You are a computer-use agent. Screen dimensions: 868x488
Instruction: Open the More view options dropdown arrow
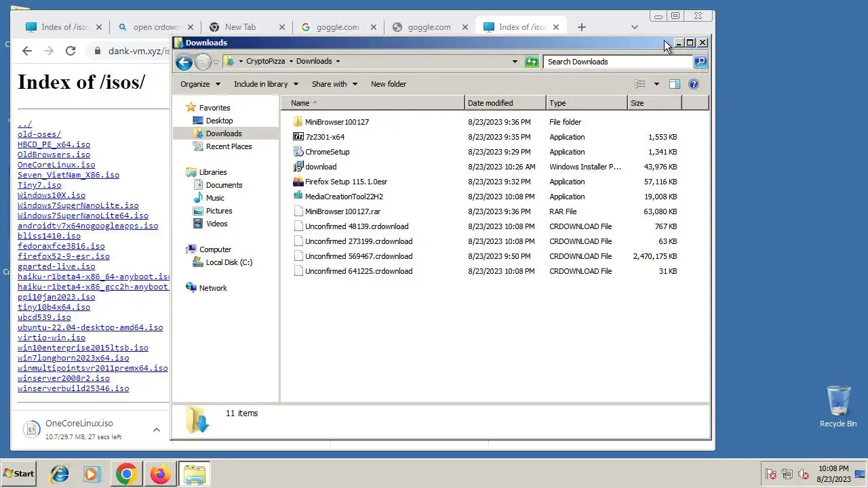(656, 84)
